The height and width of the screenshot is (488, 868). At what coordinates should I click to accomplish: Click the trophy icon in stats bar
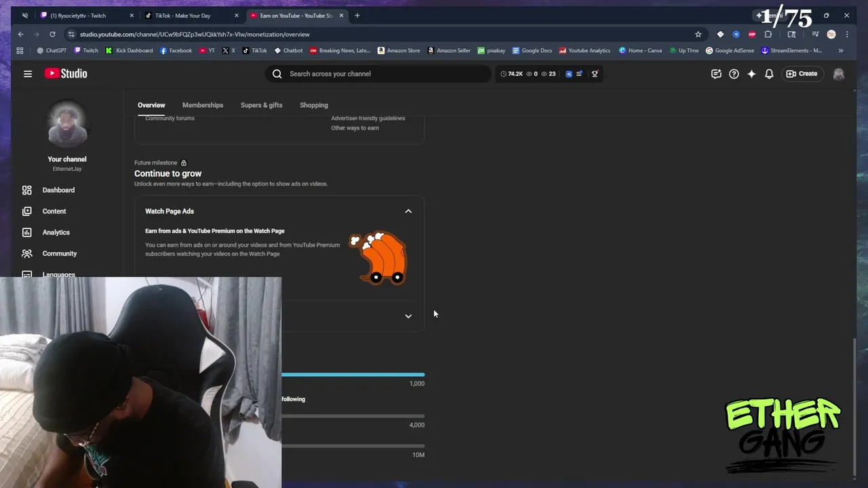coord(595,74)
